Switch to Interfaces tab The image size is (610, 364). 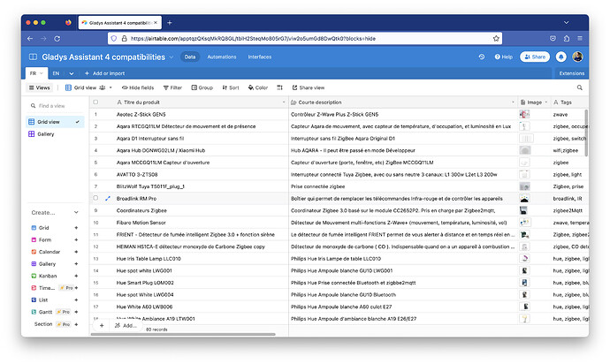tap(260, 57)
